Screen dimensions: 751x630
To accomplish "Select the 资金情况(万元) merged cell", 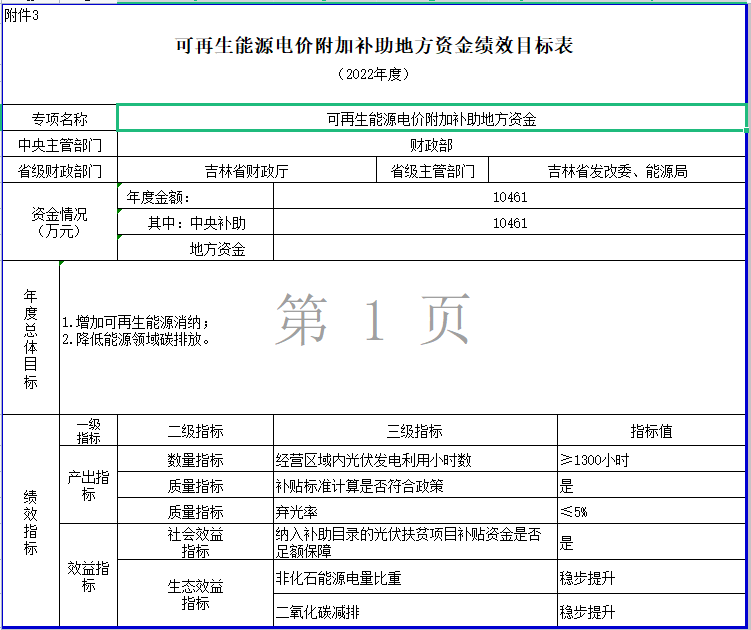I will tap(60, 222).
